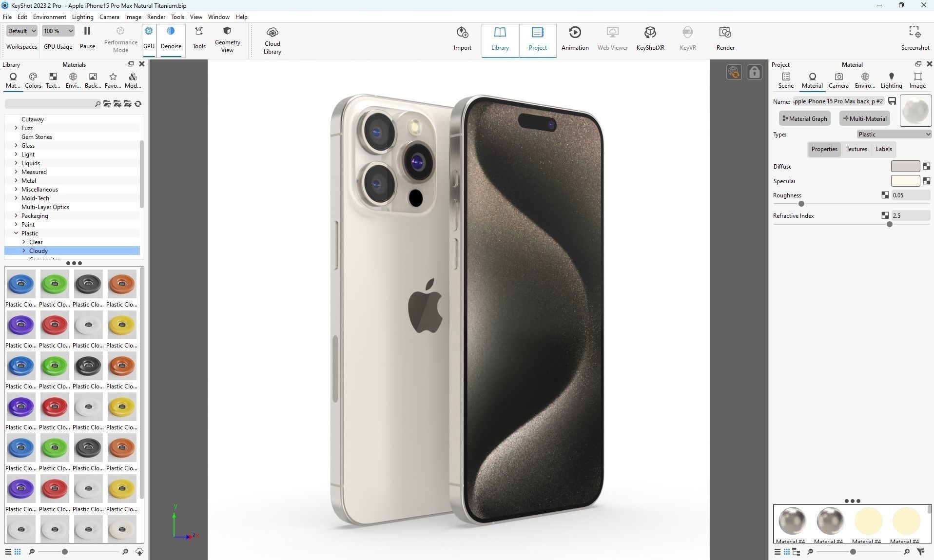Click the Refractive Index slider handle

click(x=890, y=224)
